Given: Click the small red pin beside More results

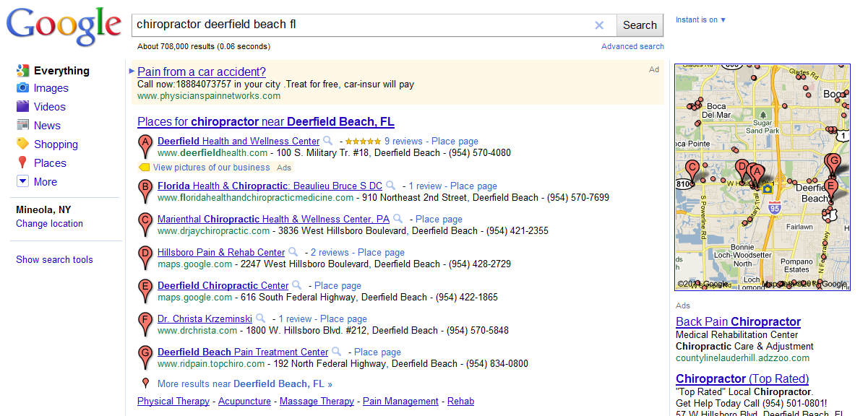Looking at the screenshot, I should click(x=145, y=383).
